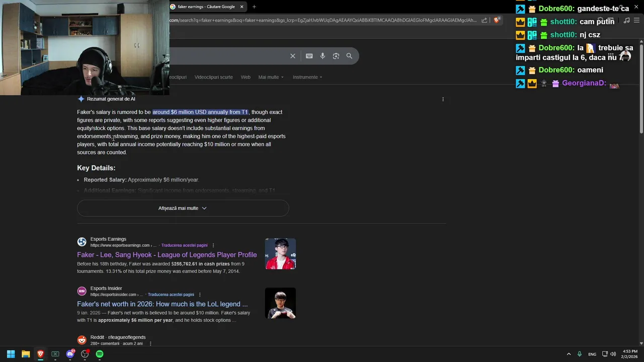Open volume speaker tray icon
The height and width of the screenshot is (362, 644).
613,354
